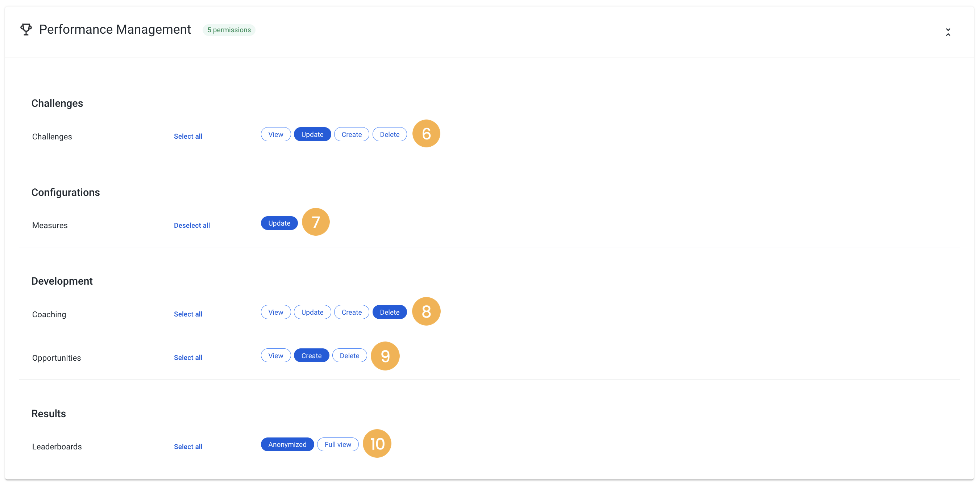This screenshot has height=486, width=980.
Task: Disable the Update permission for Challenges
Action: point(312,134)
